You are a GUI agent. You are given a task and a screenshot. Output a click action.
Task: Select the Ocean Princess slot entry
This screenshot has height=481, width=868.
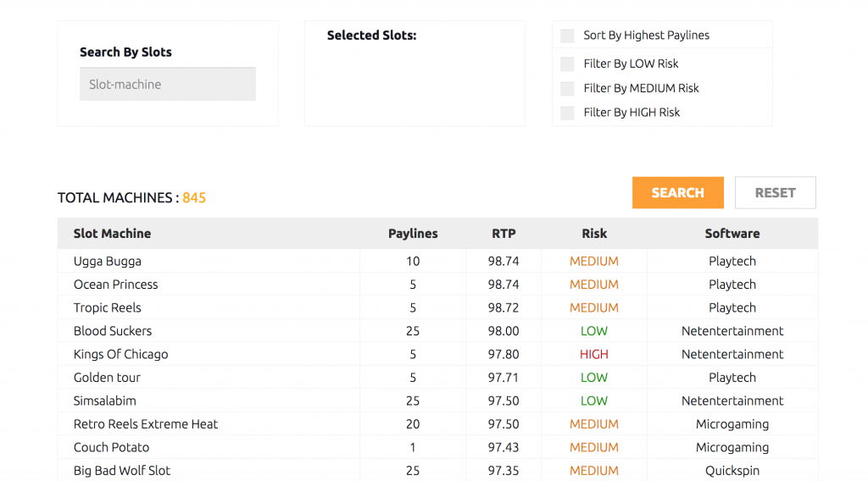[437, 285]
